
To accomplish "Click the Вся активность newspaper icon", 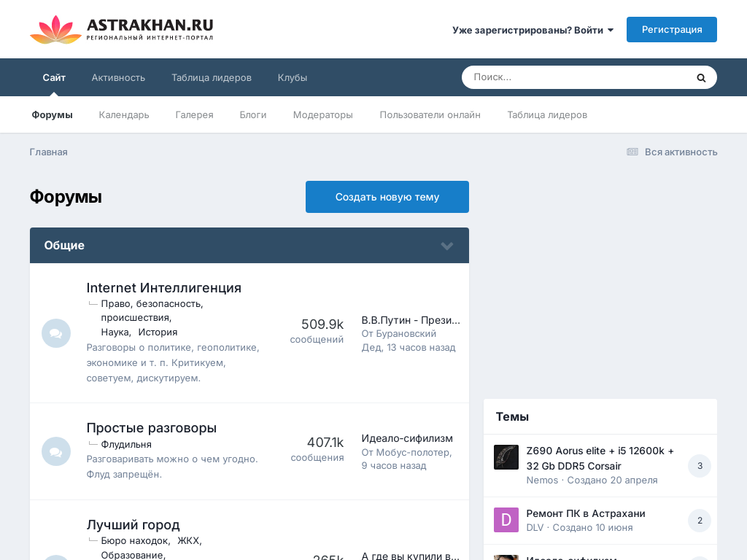I will 632,152.
